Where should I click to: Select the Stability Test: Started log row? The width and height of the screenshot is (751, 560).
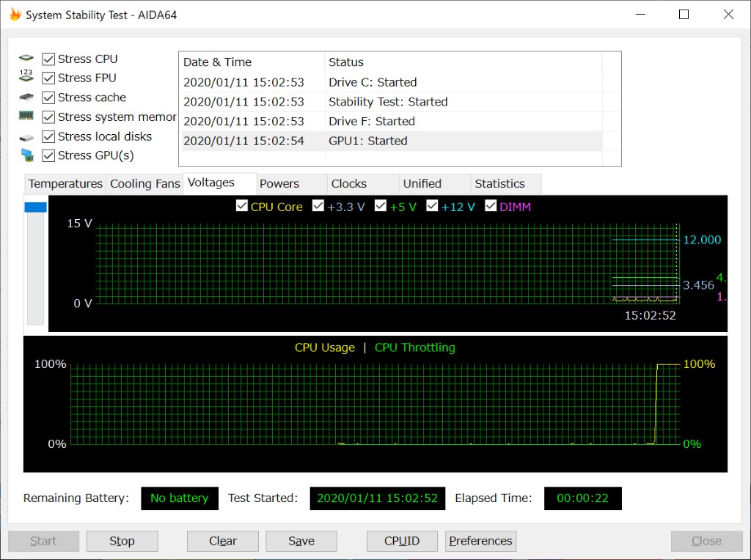[391, 102]
